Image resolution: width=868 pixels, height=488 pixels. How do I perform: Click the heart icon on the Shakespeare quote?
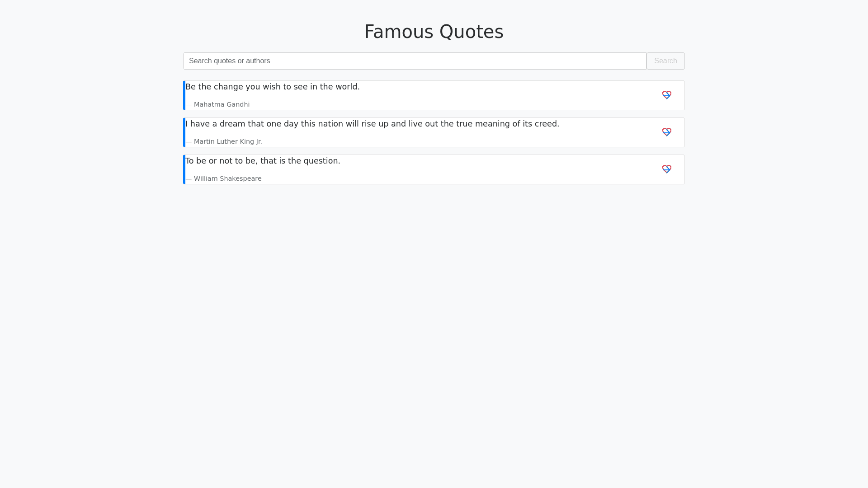point(666,169)
